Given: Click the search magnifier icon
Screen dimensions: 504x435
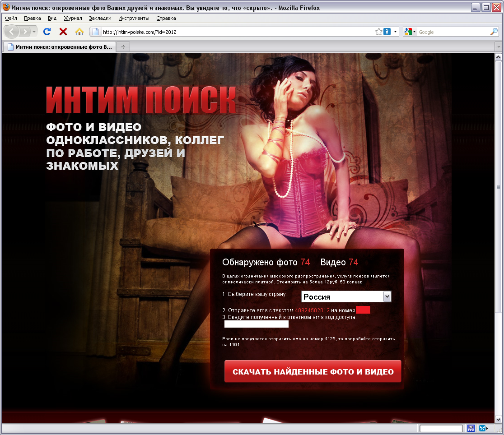Looking at the screenshot, I should point(494,32).
